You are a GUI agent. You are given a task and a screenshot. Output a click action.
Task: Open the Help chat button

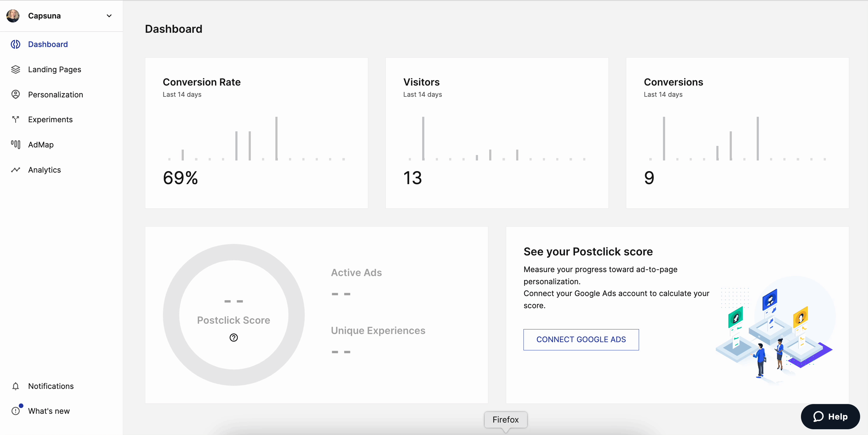point(830,416)
